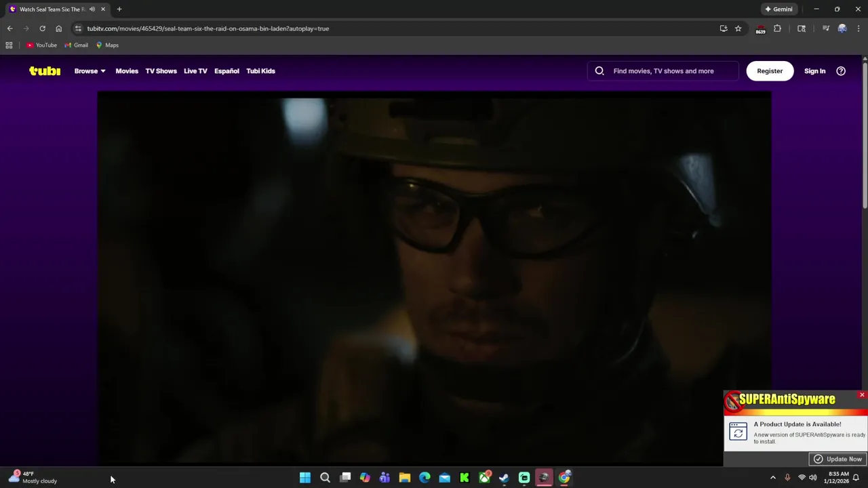The image size is (868, 488).
Task: Open Task View on taskbar
Action: pos(345,478)
